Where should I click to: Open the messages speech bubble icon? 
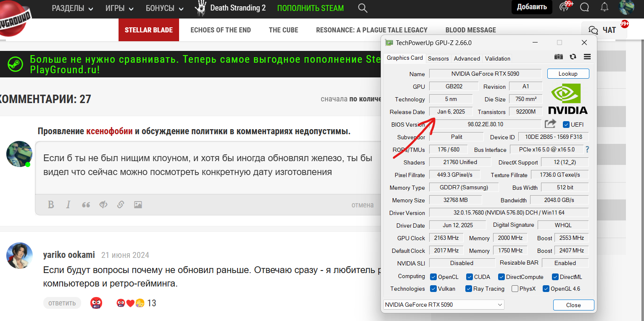584,7
